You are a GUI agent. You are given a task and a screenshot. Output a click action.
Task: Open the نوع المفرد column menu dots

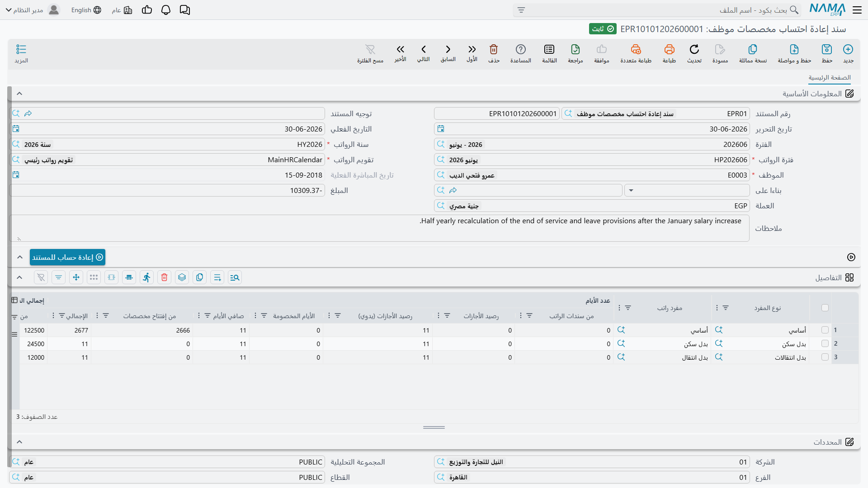[x=717, y=308]
